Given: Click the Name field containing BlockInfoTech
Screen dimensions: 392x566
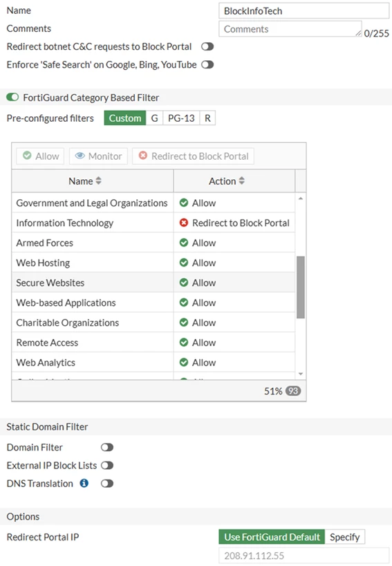Looking at the screenshot, I should click(x=304, y=11).
